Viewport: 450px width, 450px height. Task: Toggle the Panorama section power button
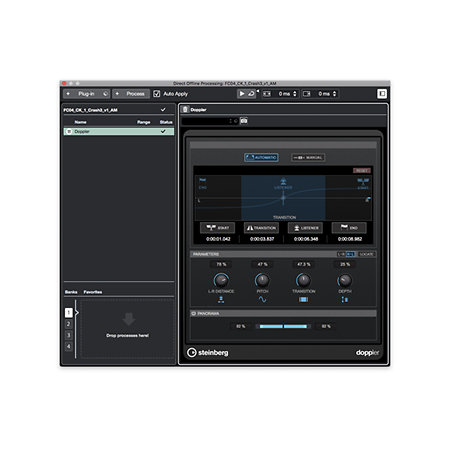(193, 314)
